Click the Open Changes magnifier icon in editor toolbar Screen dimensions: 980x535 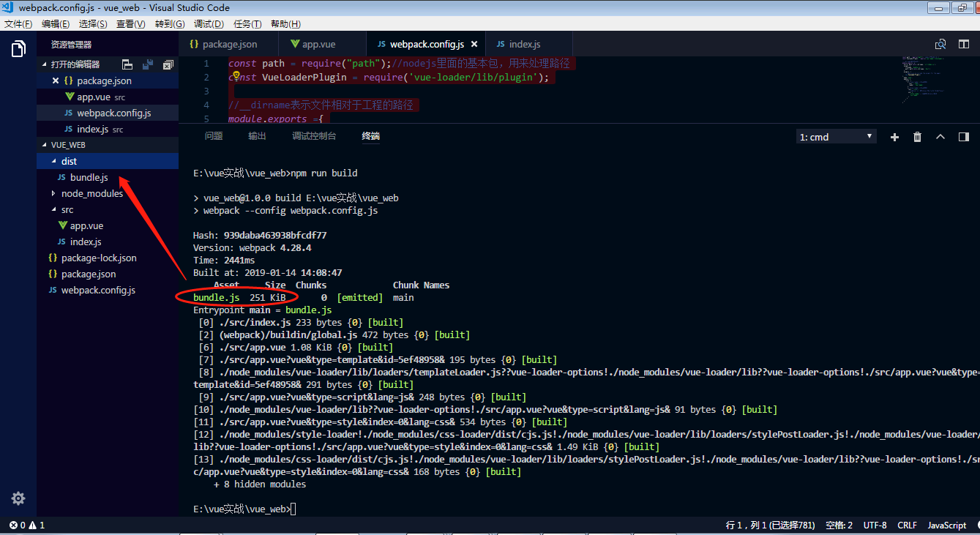(x=940, y=44)
